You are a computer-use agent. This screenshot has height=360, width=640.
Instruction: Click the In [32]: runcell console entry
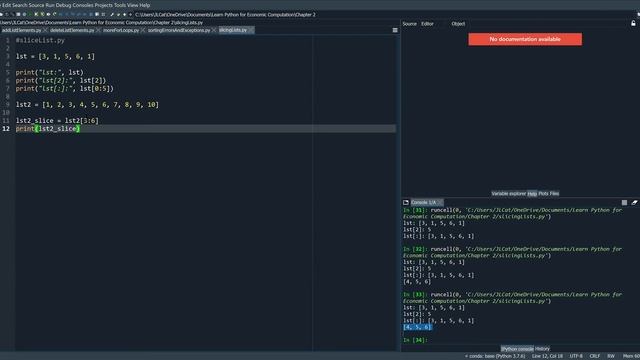(x=512, y=252)
